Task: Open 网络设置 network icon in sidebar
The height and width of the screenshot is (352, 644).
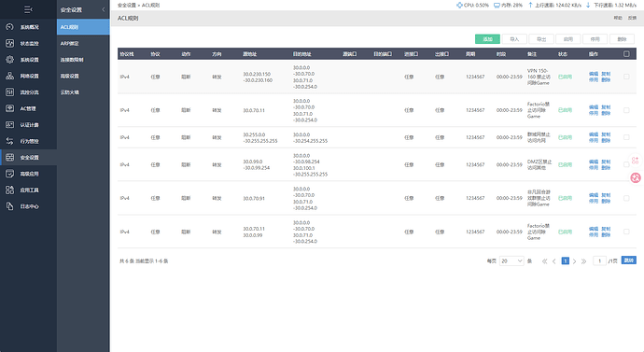Action: (9, 76)
